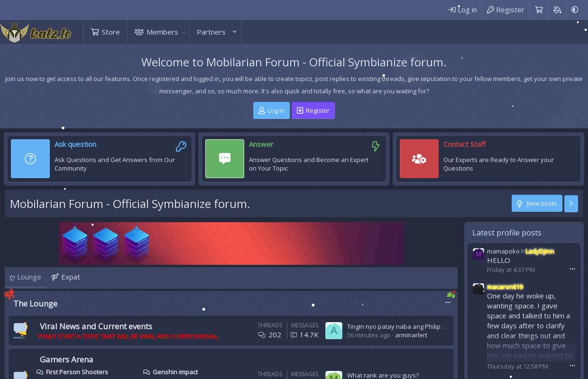588x379 pixels.
Task: Click the question-mark icon on Ask question card
Action: (x=30, y=159)
